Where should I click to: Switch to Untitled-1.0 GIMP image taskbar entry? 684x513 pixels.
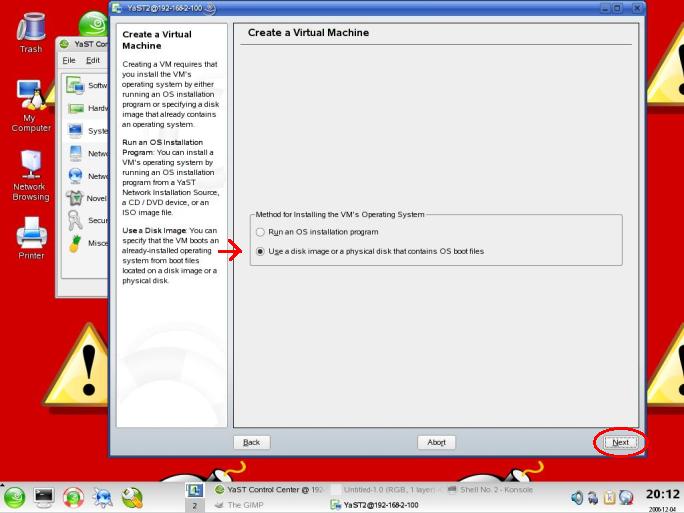click(x=385, y=490)
